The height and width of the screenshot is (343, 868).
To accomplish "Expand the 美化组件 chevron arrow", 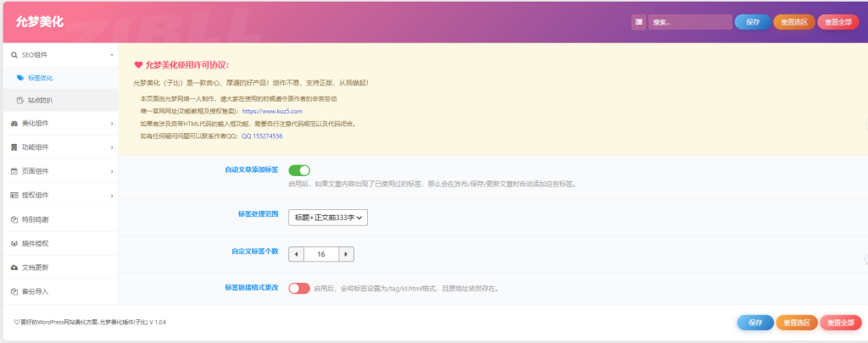I will point(112,124).
